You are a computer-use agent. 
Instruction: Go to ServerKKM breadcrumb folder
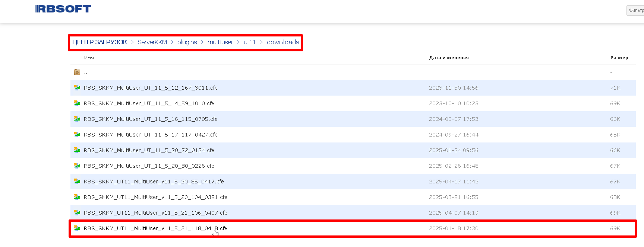tap(152, 42)
